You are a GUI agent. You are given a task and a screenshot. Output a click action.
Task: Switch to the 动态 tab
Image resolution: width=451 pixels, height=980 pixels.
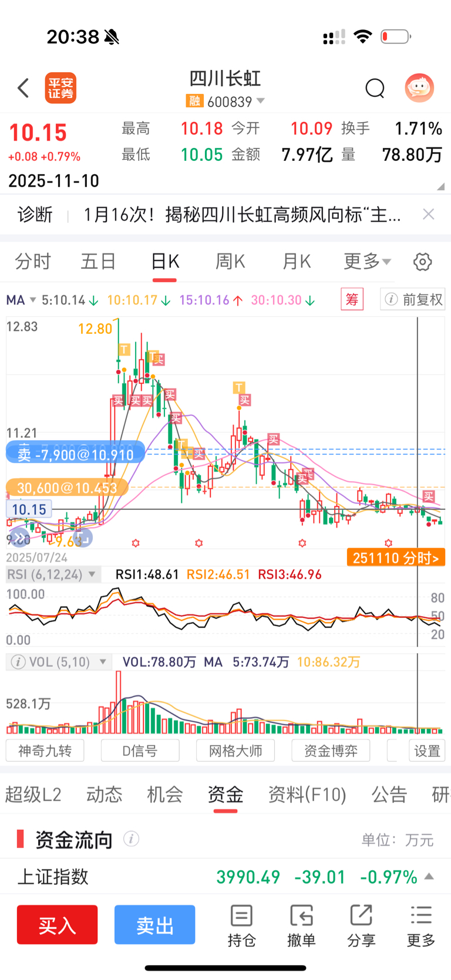pyautogui.click(x=105, y=795)
